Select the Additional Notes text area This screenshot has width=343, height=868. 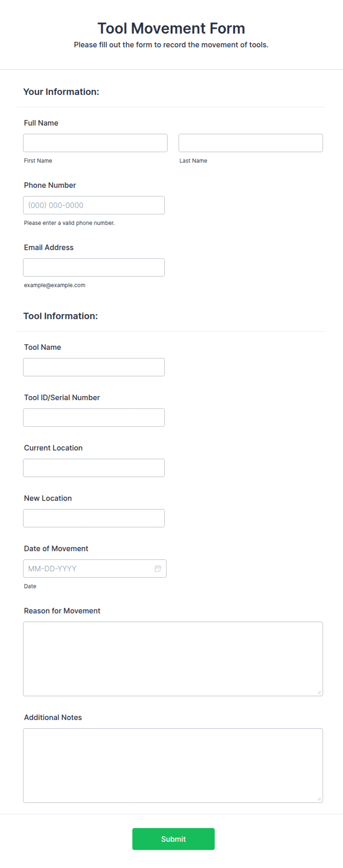(173, 765)
